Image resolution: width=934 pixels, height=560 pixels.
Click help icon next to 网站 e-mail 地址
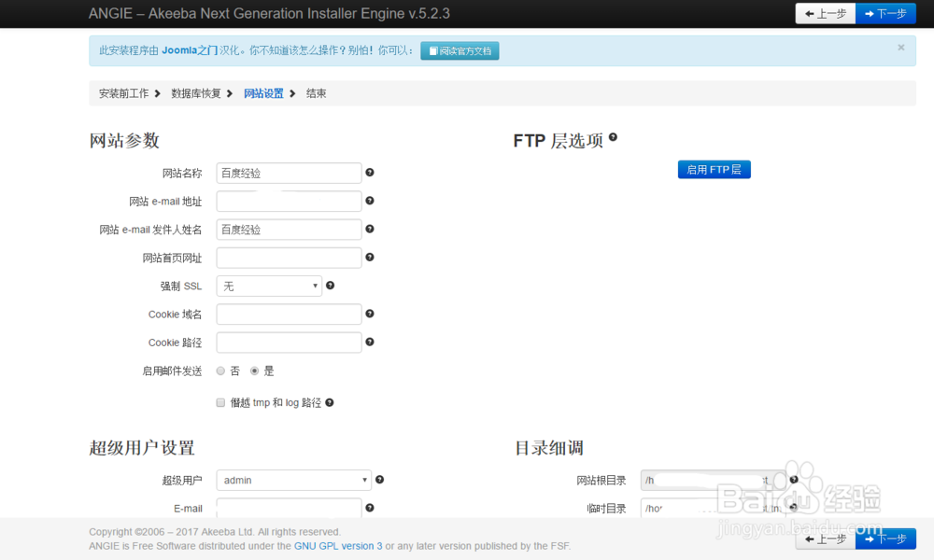369,201
